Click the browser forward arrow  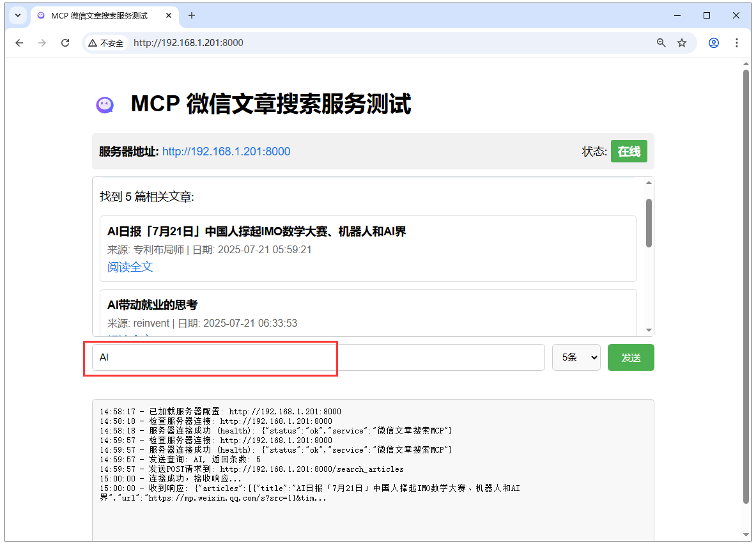[42, 43]
